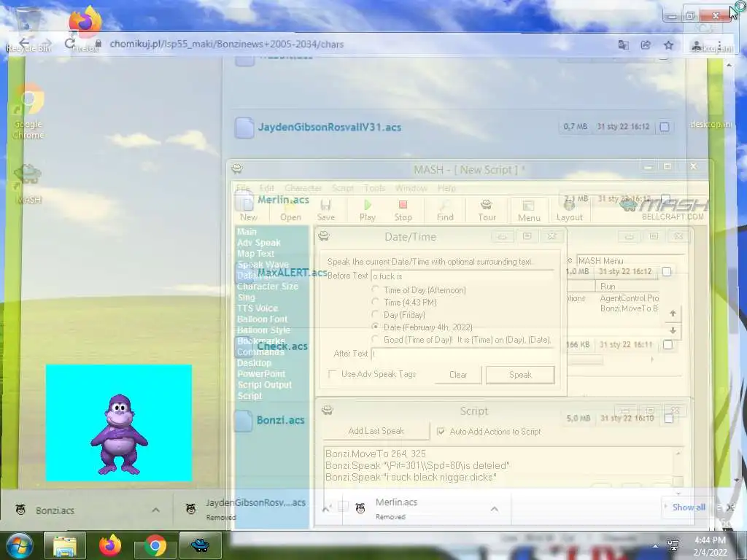Click the browser reload icon
747x560 pixels.
(x=69, y=44)
